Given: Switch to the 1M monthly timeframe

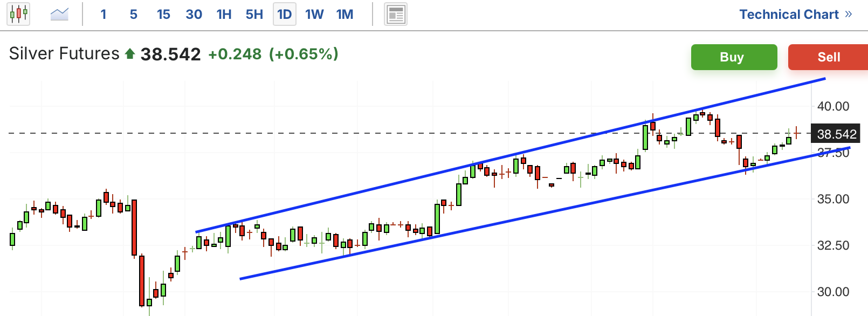Looking at the screenshot, I should [345, 15].
